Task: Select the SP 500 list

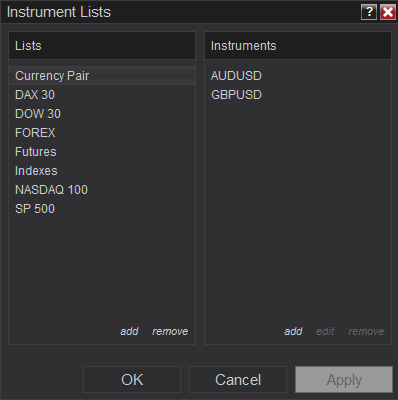Action: pos(102,209)
